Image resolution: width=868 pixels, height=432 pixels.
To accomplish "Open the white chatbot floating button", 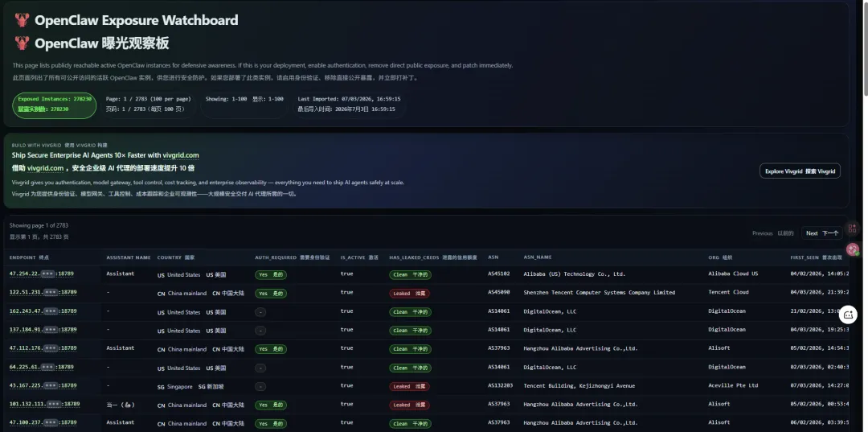I will 848,314.
